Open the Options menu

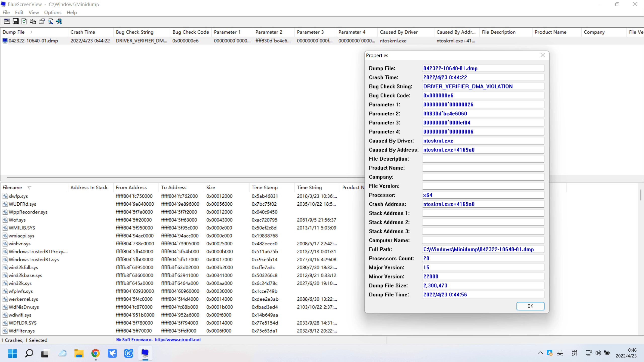click(53, 13)
